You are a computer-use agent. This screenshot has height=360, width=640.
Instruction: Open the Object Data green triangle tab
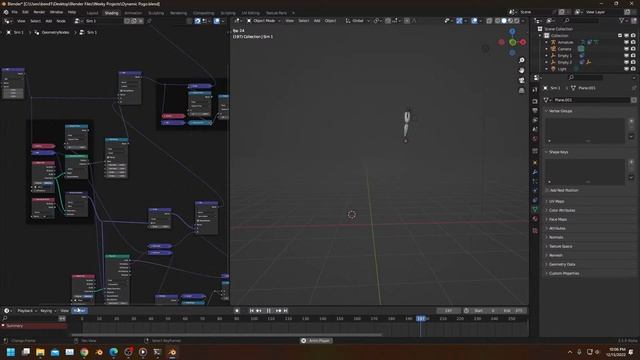[x=535, y=209]
